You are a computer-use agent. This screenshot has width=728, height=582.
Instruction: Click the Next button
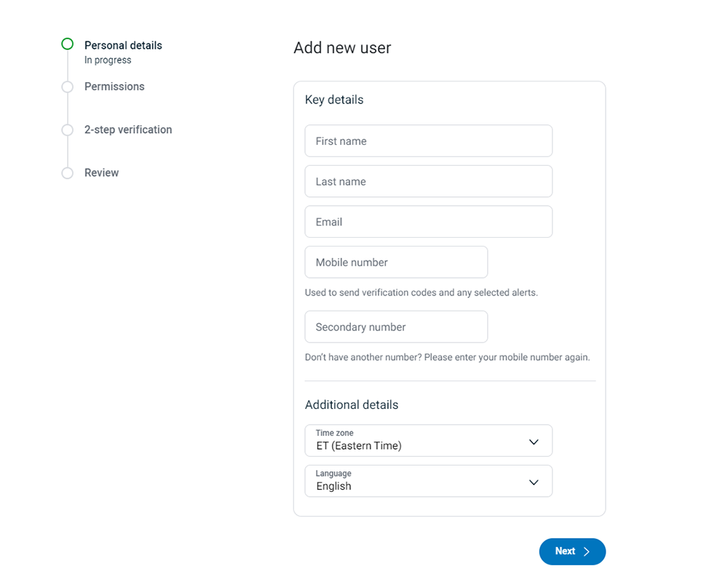click(572, 551)
